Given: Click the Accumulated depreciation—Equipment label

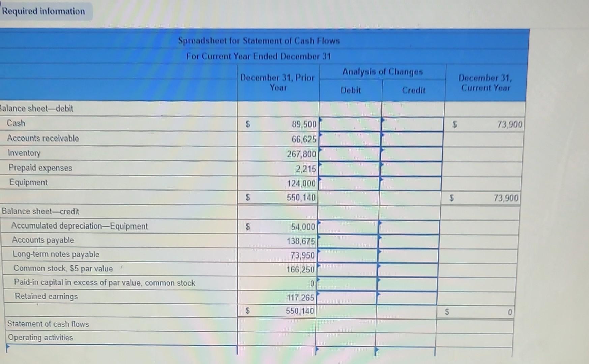Looking at the screenshot, I should pyautogui.click(x=80, y=226).
